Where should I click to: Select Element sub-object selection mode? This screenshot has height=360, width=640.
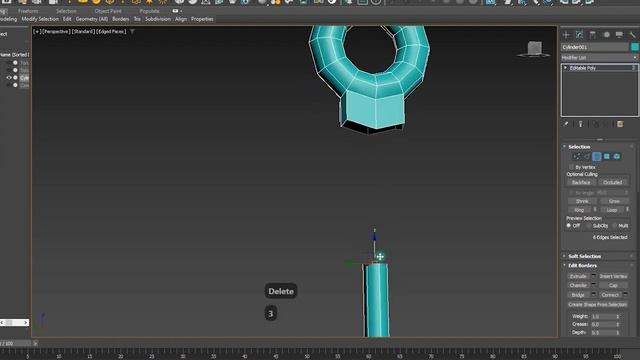(617, 156)
